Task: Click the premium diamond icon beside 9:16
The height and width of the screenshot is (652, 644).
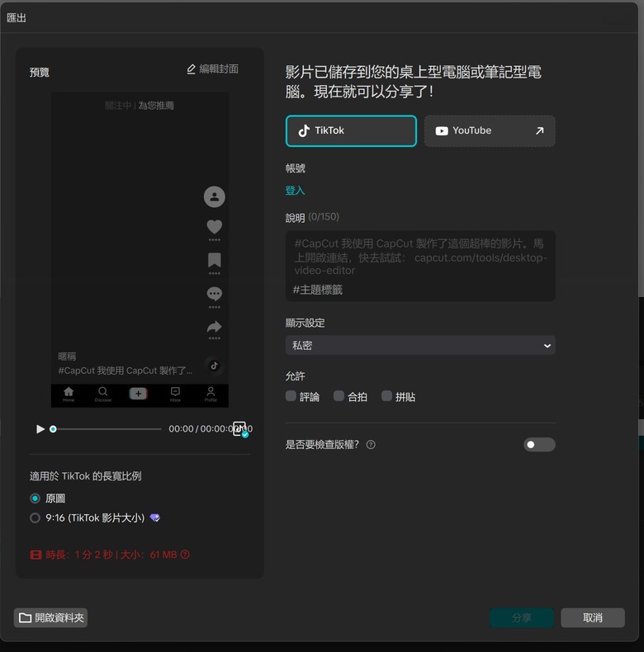Action: pos(154,517)
